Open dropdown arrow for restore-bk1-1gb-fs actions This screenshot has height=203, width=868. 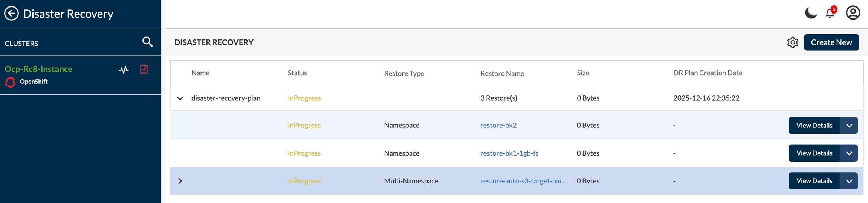849,153
